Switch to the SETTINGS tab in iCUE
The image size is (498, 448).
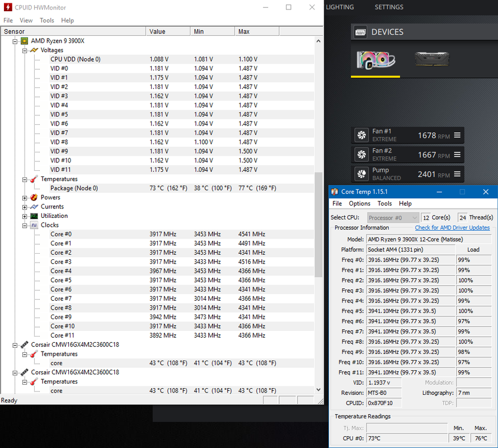(x=389, y=7)
